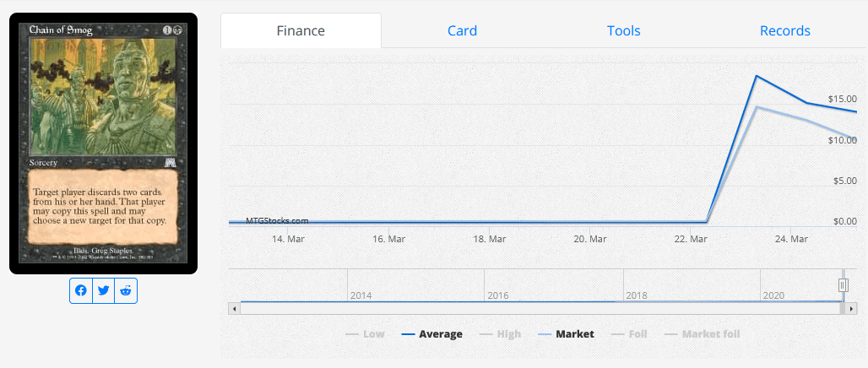This screenshot has height=368, width=868.
Task: Hide the Average price series
Action: [431, 334]
